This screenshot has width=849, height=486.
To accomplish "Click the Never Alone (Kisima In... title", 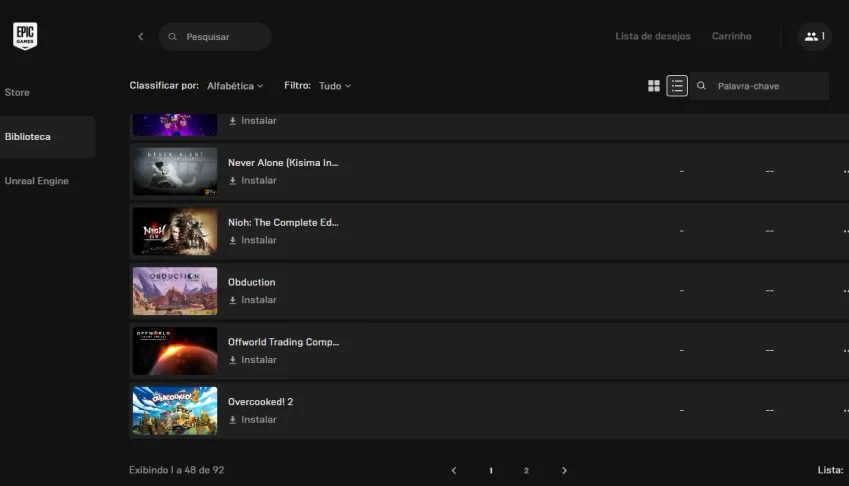I will 283,162.
